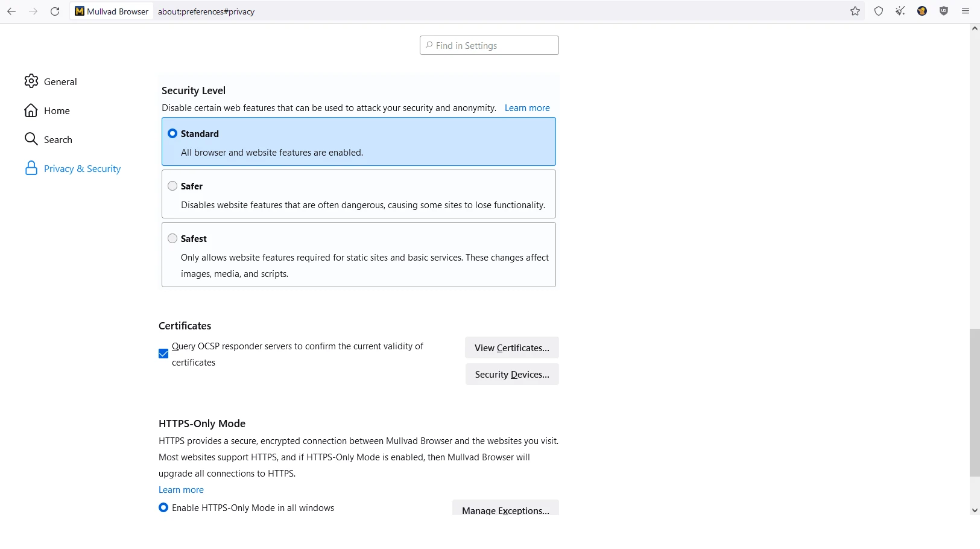Click Security Devices button
The image size is (980, 549).
coord(512,374)
